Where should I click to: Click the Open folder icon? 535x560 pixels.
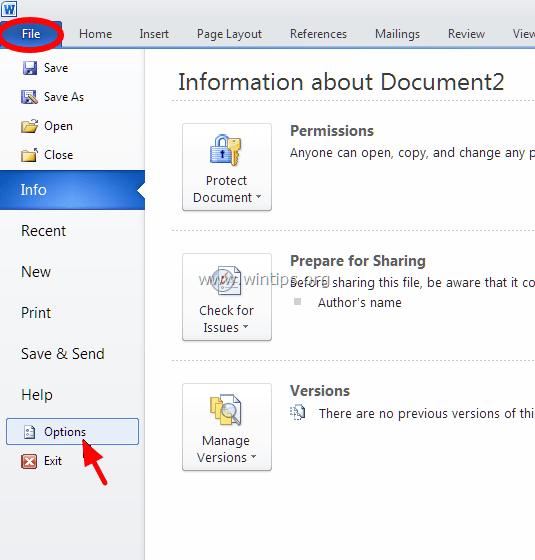coord(29,126)
